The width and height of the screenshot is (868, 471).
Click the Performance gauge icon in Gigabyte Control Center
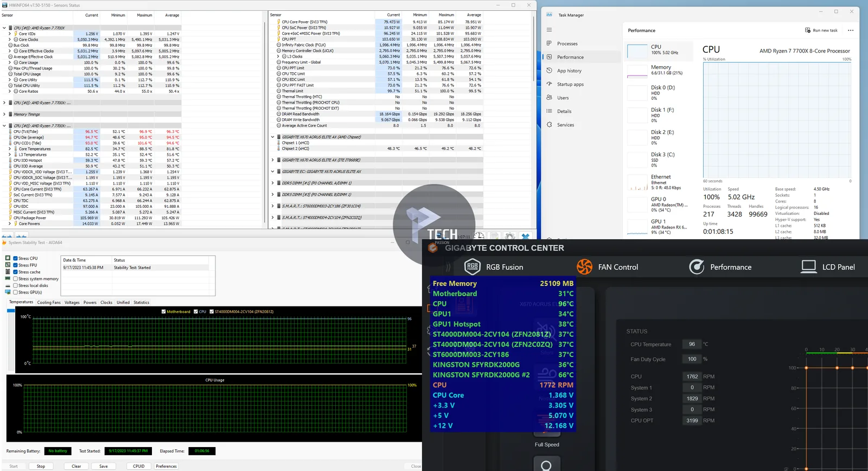(697, 266)
